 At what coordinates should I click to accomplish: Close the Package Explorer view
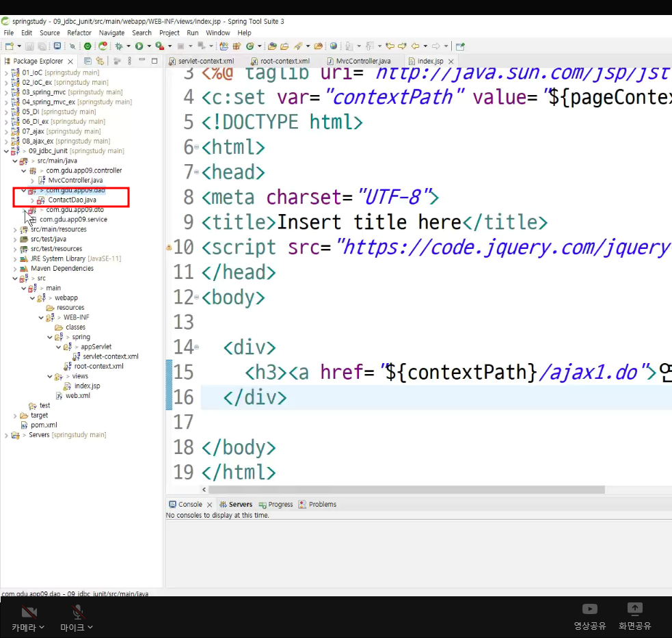click(x=70, y=62)
